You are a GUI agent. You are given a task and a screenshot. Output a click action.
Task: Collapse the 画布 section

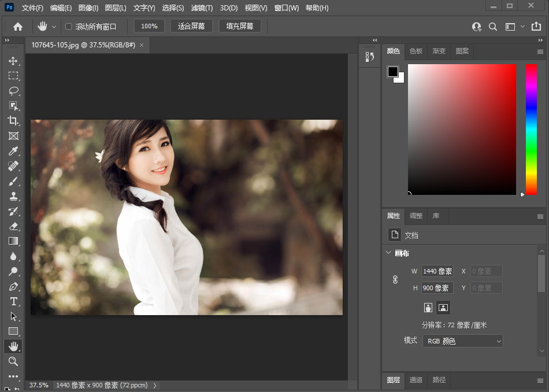[x=388, y=253]
